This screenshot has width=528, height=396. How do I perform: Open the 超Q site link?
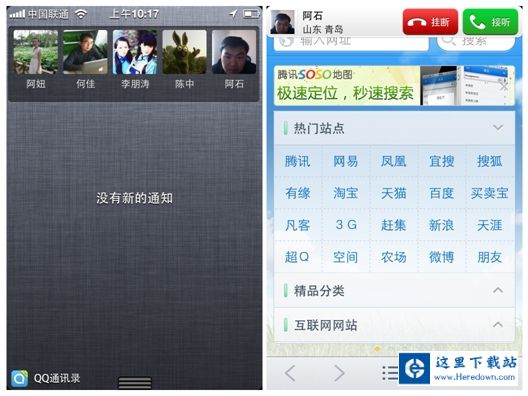[x=297, y=257]
